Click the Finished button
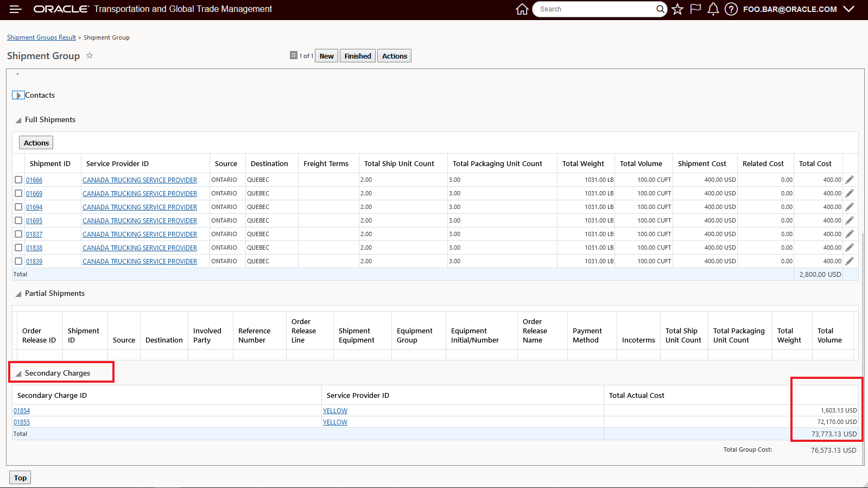Screen dimensions: 868x488 tap(358, 56)
